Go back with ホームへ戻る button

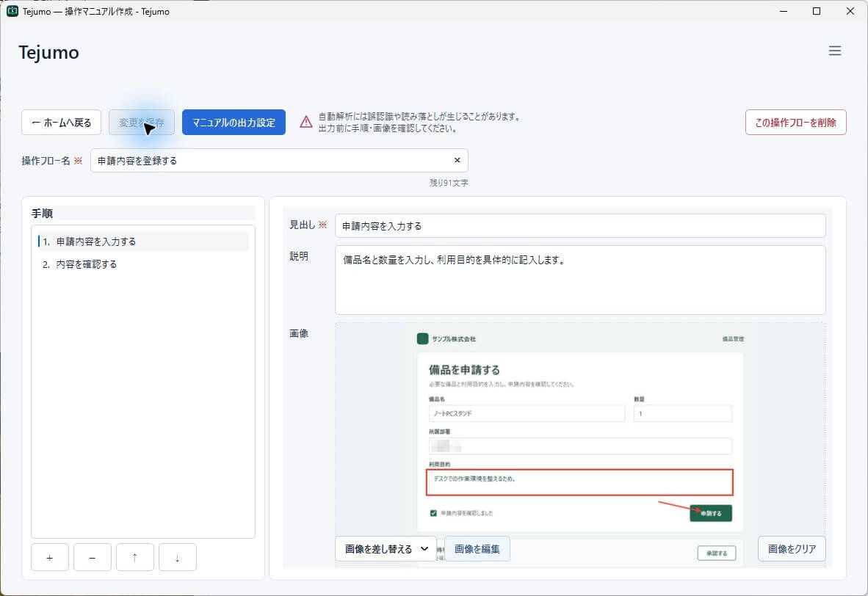(x=62, y=123)
